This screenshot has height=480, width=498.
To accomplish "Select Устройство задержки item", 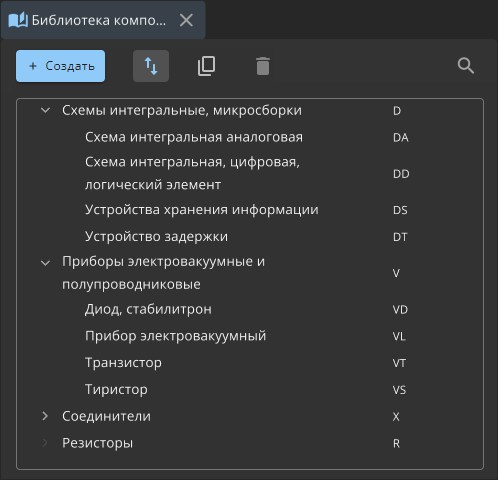I will pyautogui.click(x=156, y=236).
